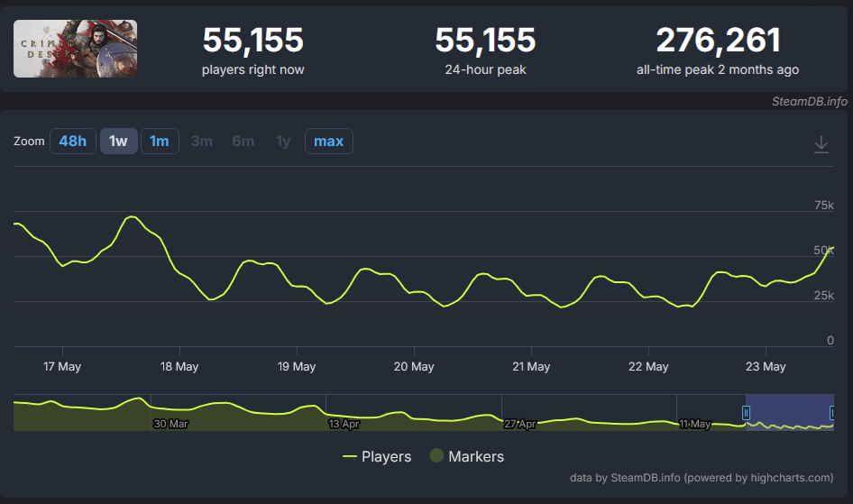Click the right navigator range handle

click(831, 413)
